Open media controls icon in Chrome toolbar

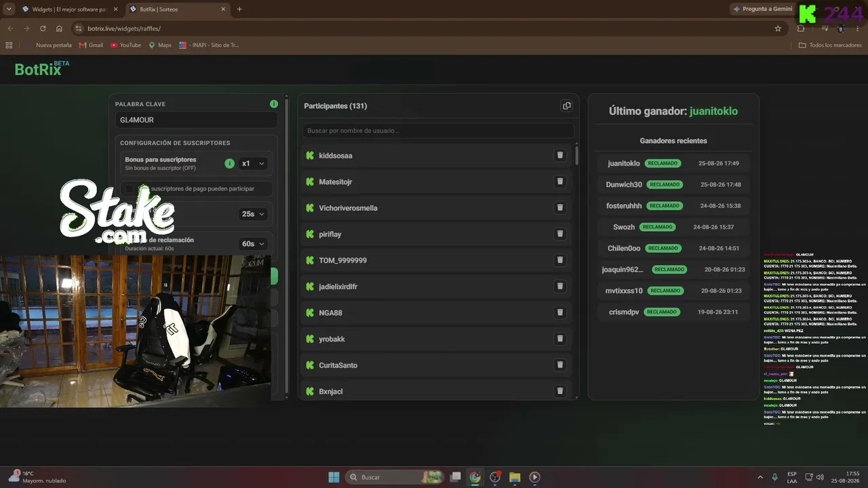click(825, 28)
